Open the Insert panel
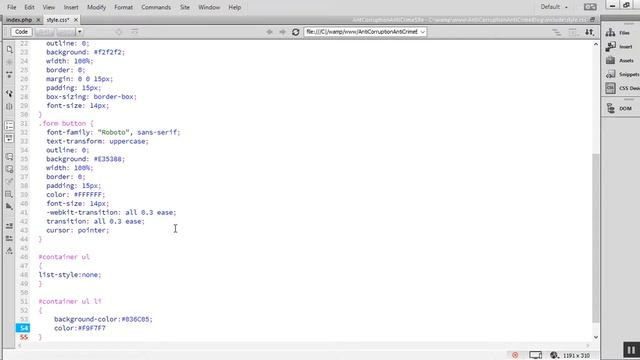The image size is (640, 360). coord(619,47)
